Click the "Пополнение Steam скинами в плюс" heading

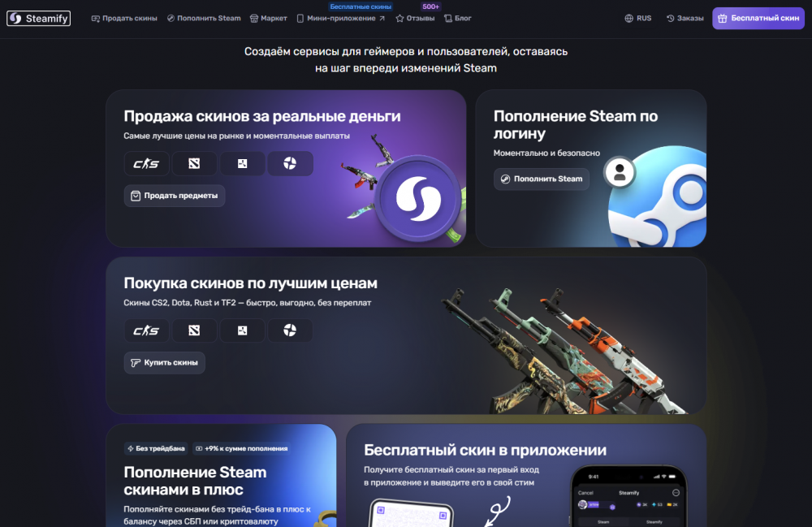click(195, 481)
